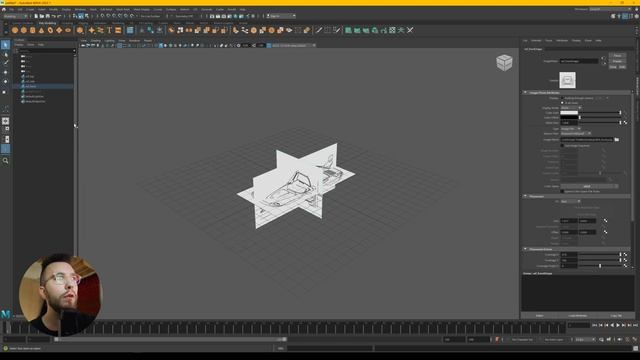The width and height of the screenshot is (640, 360).
Task: Collapse the Image Plane Attributes section
Action: (x=526, y=93)
